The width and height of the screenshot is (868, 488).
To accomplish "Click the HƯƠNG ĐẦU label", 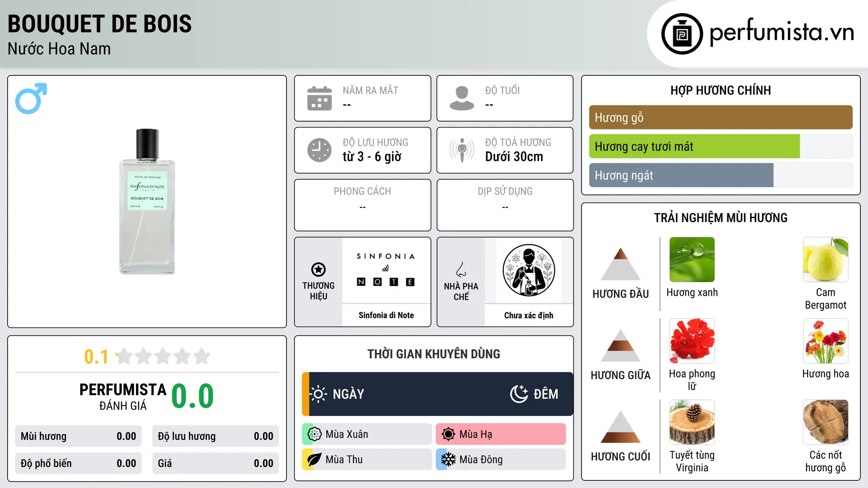I will pyautogui.click(x=620, y=294).
